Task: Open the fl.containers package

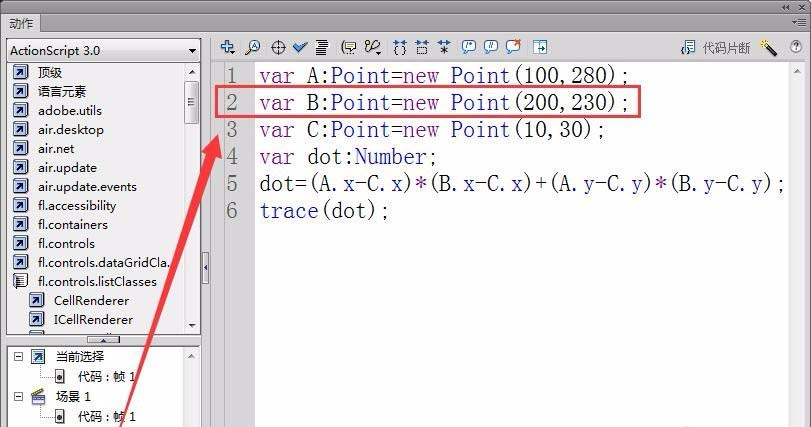Action: (73, 225)
